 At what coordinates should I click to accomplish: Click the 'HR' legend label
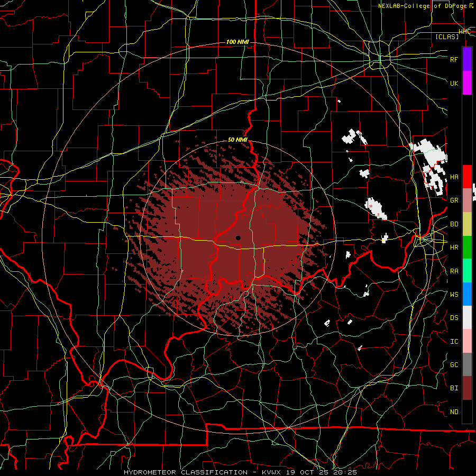coord(454,248)
